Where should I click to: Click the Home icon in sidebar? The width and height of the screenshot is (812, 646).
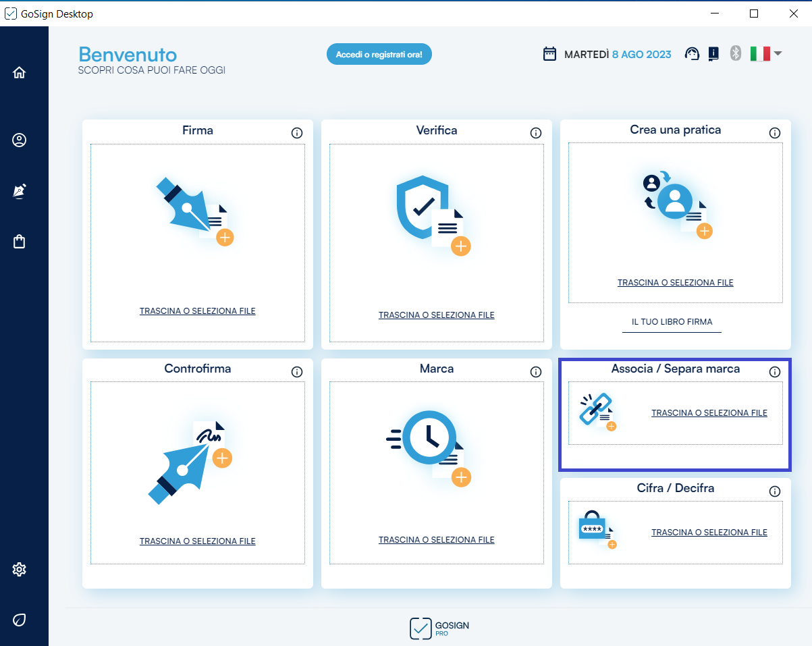pyautogui.click(x=19, y=73)
